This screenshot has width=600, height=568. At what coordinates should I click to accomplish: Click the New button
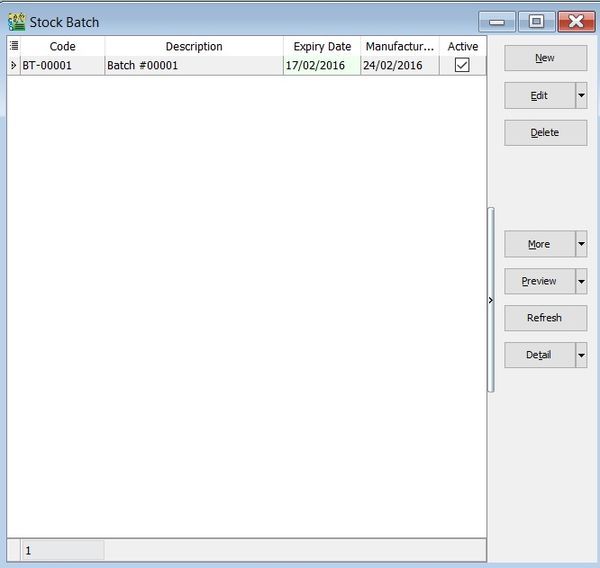click(x=545, y=58)
